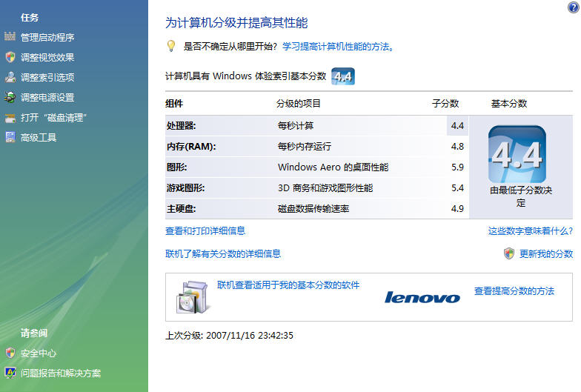Open 联机了解有关分数的详细信息 link
Image resolution: width=581 pixels, height=392 pixels.
(x=223, y=253)
